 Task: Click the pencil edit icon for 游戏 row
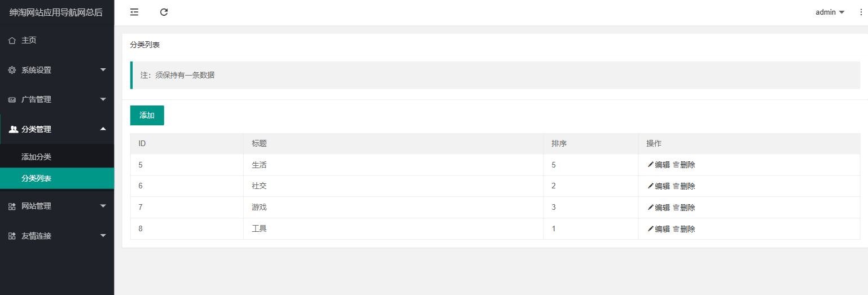click(650, 208)
